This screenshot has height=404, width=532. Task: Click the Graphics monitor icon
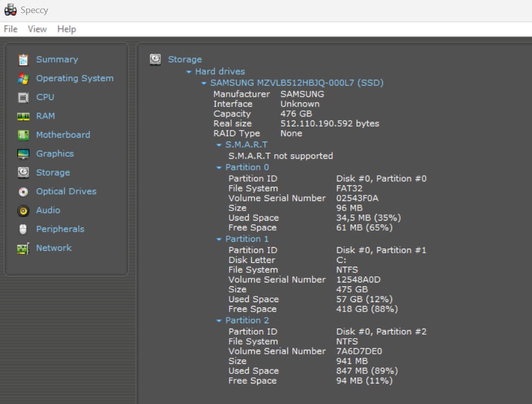tap(23, 154)
